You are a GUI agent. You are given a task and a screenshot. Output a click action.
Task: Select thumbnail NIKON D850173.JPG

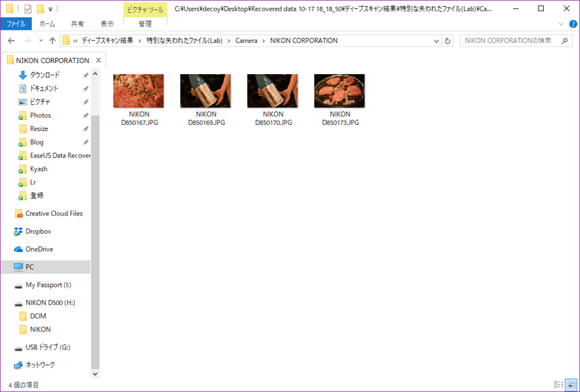pyautogui.click(x=340, y=100)
